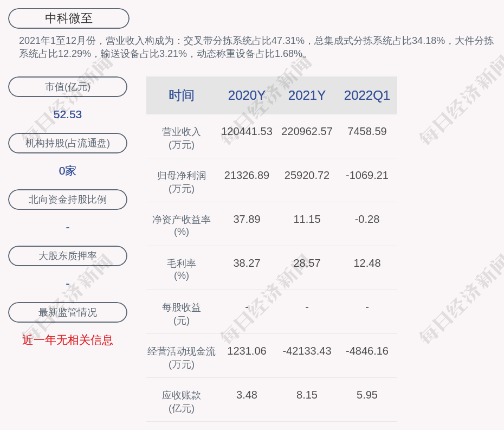Viewport: 504px width, 430px height.
Task: Choose the 2022Q1 column header
Action: tap(367, 95)
